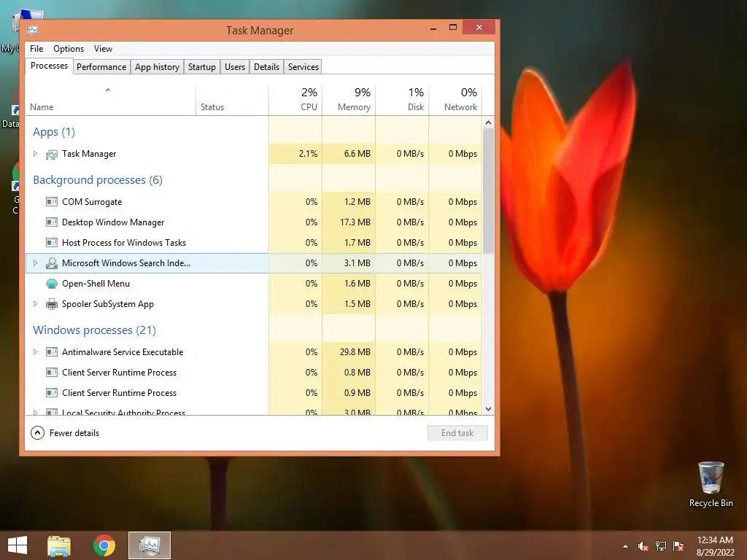Click the Desktop Window Manager icon

click(x=52, y=222)
